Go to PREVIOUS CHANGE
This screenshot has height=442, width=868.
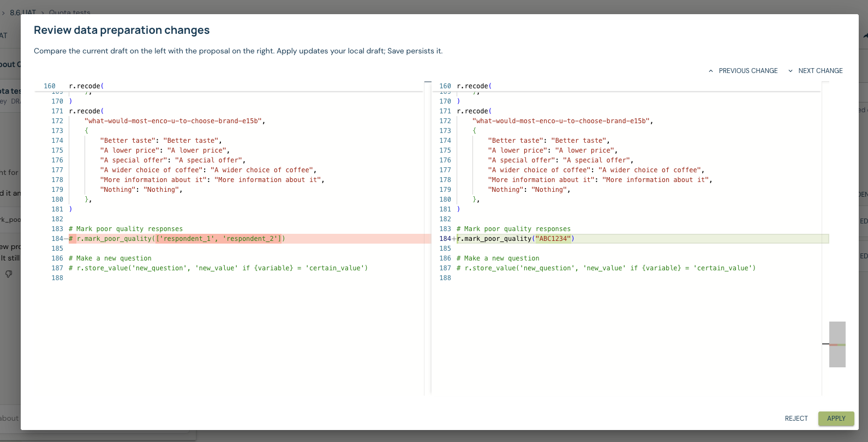(x=748, y=71)
